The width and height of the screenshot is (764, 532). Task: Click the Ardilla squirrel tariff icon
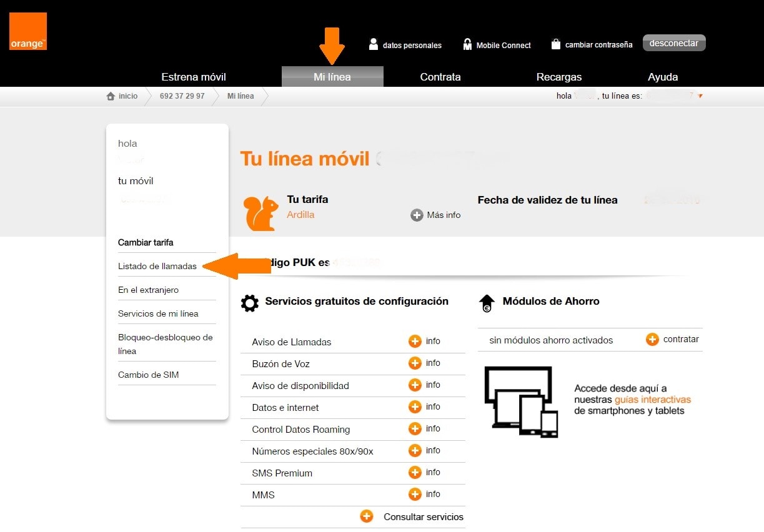[261, 214]
